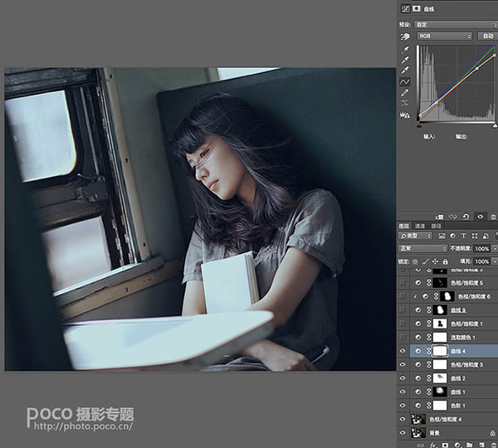498x448 pixels.
Task: Click the clip-to-layer icon in Properties panel
Action: 440,217
